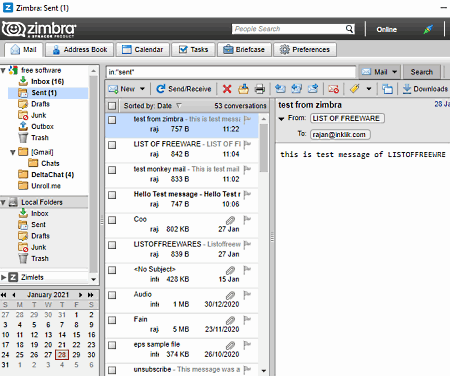Switch to the Mail tab
450x376 pixels.
click(x=23, y=50)
